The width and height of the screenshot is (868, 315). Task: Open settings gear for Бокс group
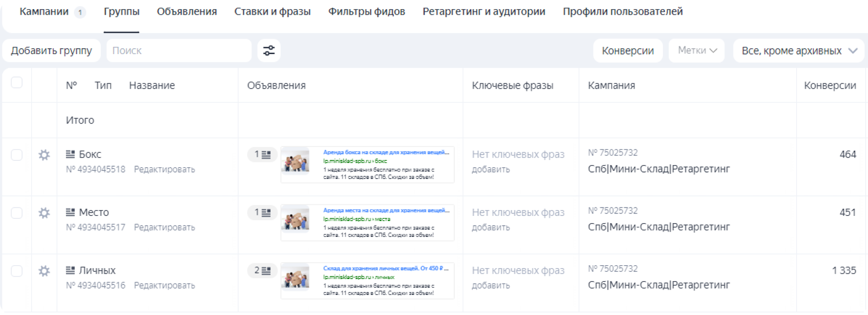pyautogui.click(x=44, y=155)
